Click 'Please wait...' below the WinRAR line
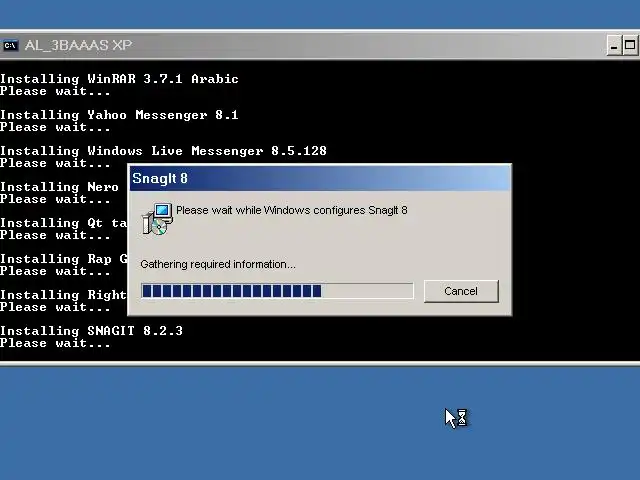This screenshot has height=480, width=640. click(x=55, y=91)
